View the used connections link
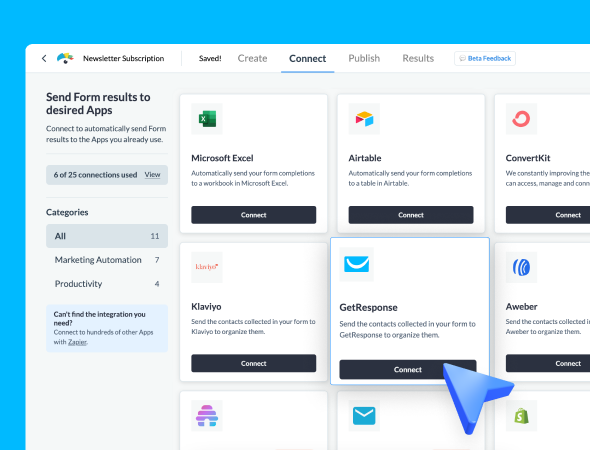The height and width of the screenshot is (450, 590). (152, 175)
